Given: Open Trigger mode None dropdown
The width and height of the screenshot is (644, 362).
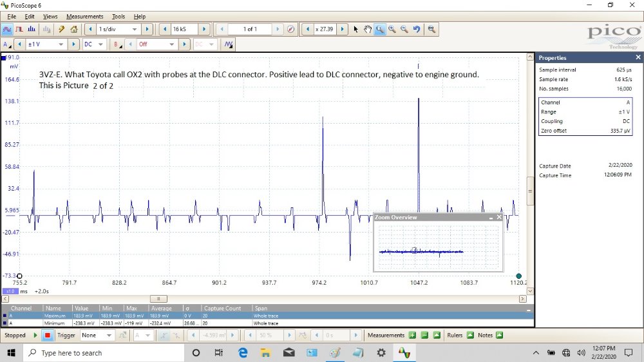Looking at the screenshot, I should tap(109, 336).
